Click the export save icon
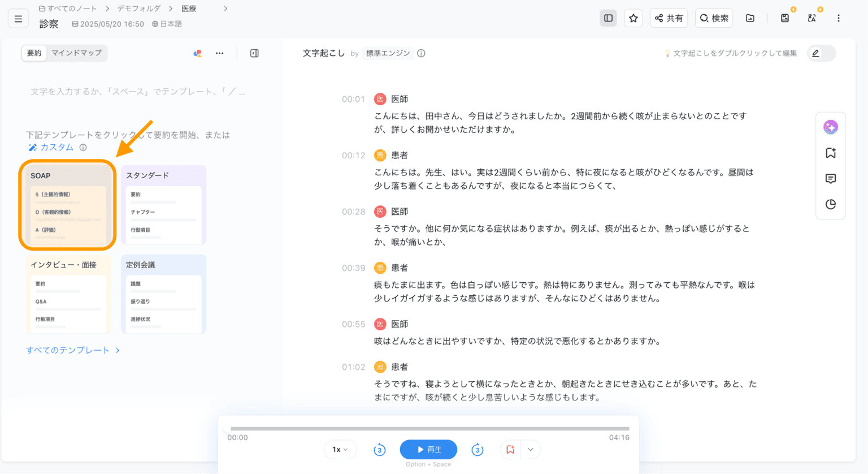The height and width of the screenshot is (474, 868). [785, 18]
